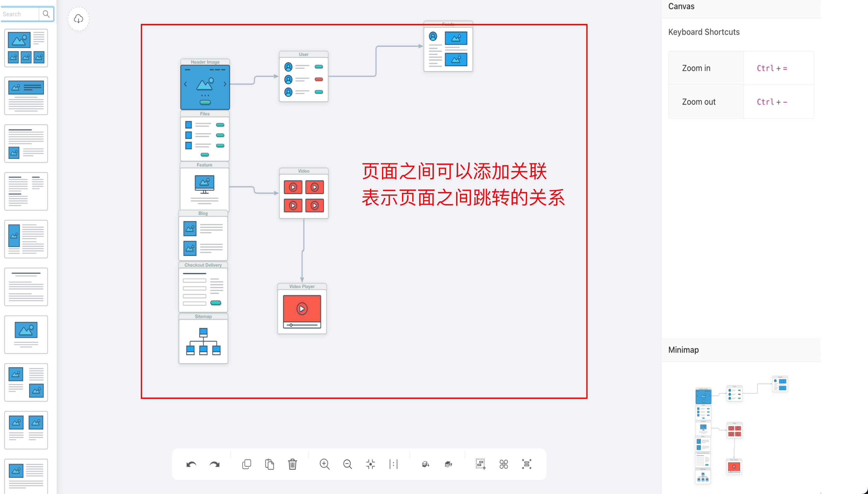The image size is (868, 494).
Task: Pick the tall left image template thumbnail
Action: pos(26,239)
